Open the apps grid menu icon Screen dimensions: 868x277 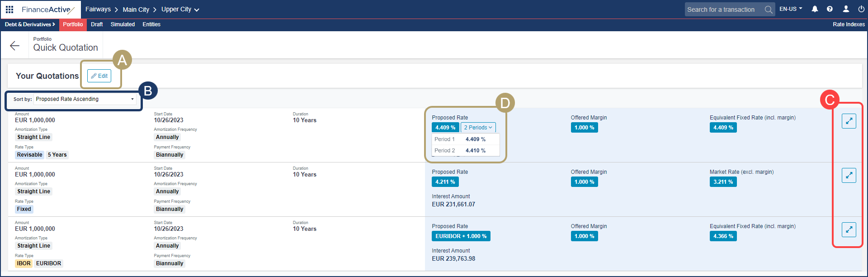pos(9,9)
